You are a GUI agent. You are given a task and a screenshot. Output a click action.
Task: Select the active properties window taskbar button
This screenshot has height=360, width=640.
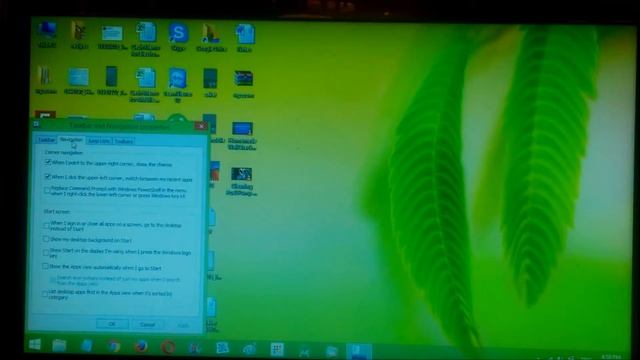click(x=359, y=351)
